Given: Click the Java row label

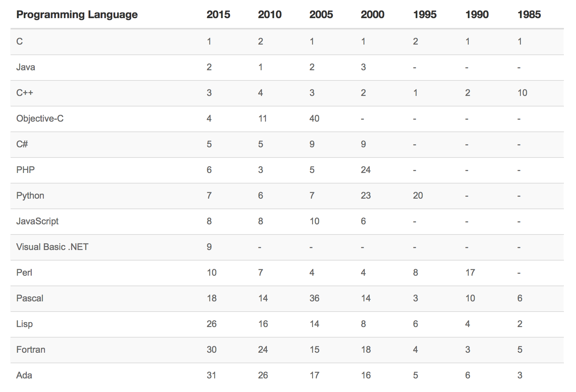Looking at the screenshot, I should [x=26, y=67].
